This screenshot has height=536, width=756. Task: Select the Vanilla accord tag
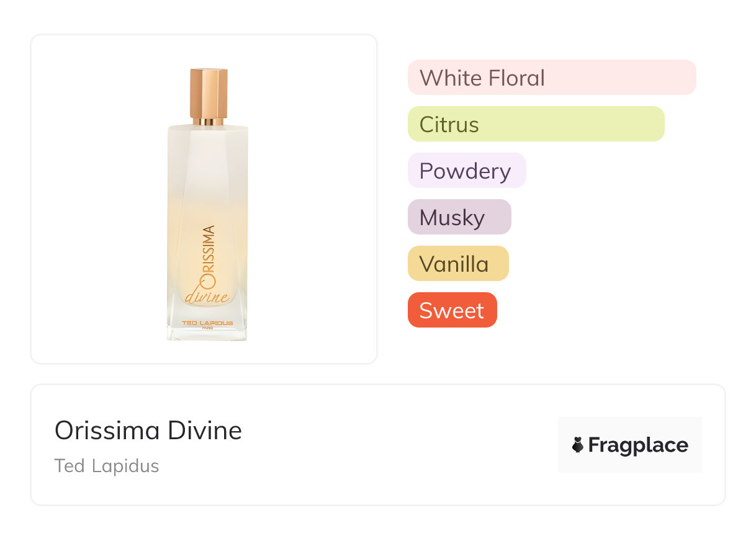point(454,264)
